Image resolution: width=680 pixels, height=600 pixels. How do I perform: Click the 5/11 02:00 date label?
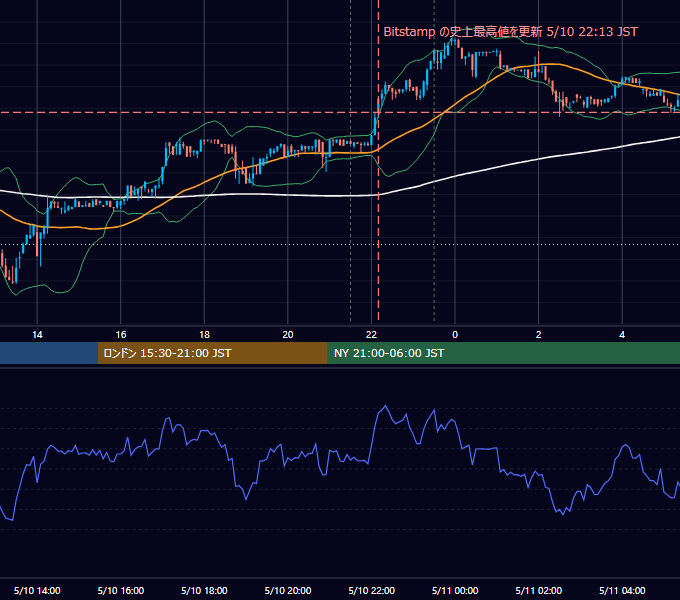point(539,590)
